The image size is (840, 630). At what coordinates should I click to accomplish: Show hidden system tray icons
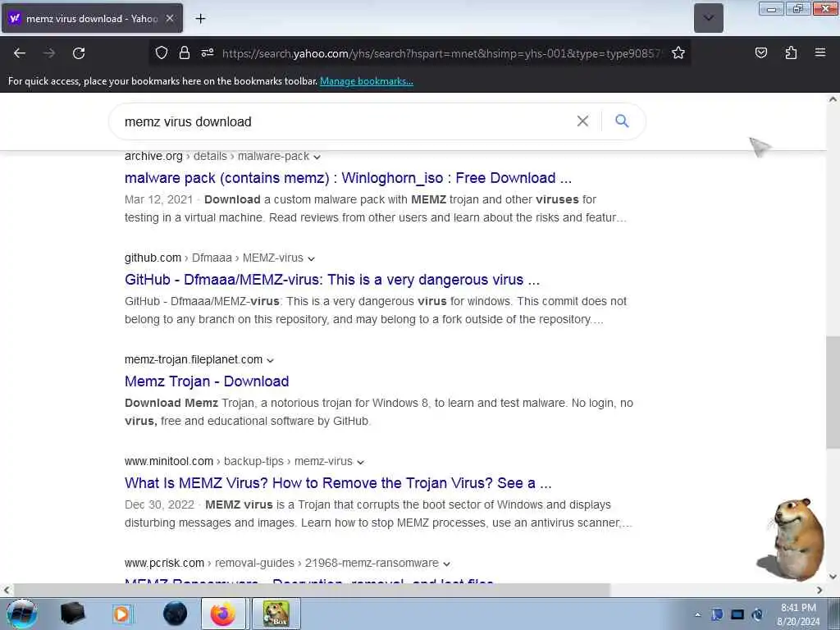point(697,614)
